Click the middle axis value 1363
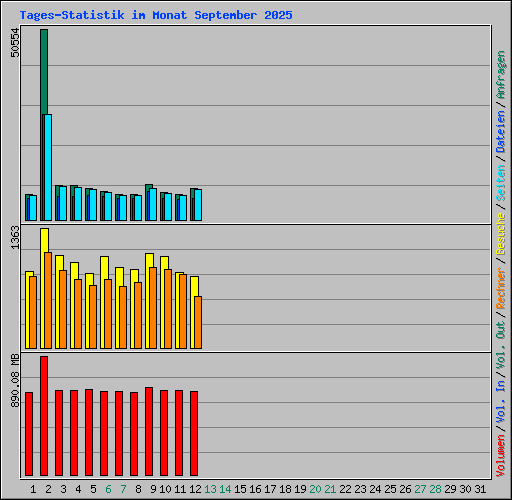 (x=15, y=238)
